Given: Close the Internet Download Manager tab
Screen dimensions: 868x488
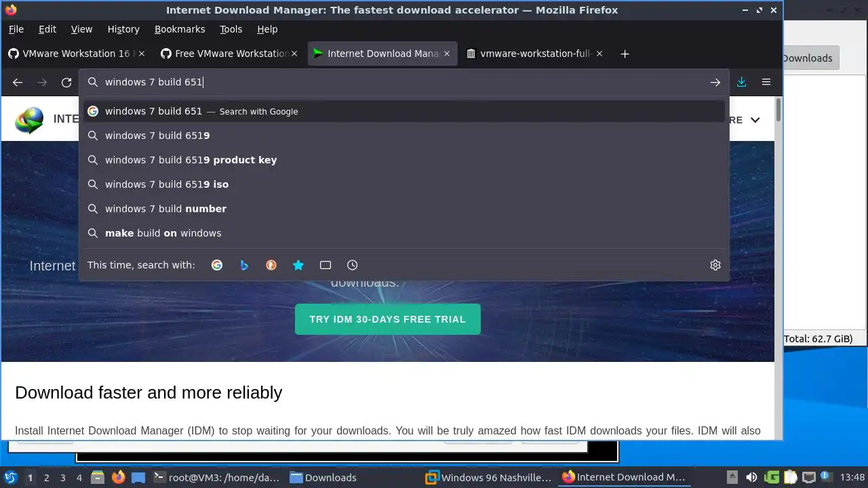Looking at the screenshot, I should [x=447, y=54].
